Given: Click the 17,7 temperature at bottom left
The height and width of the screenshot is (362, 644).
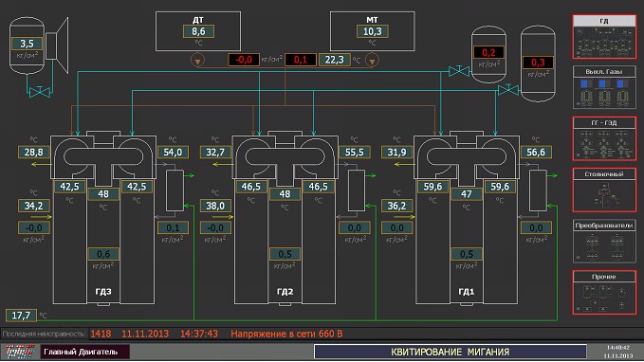Looking at the screenshot, I should tap(21, 316).
